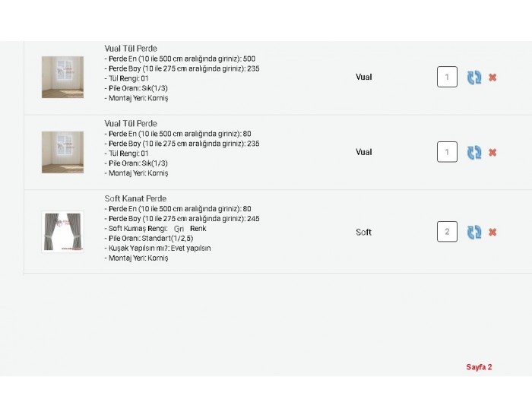This screenshot has width=532, height=418.
Task: Click refresh icon for first Vual Tül Perde
Action: (474, 78)
